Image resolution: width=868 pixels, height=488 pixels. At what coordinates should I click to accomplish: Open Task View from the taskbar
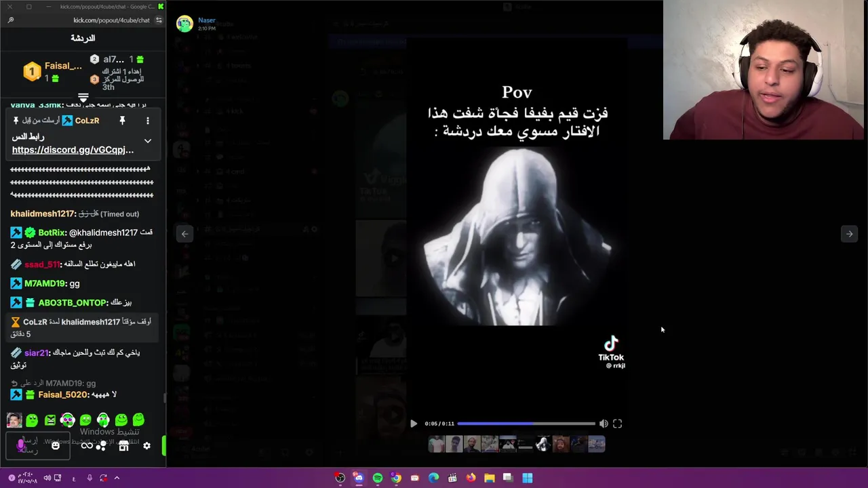click(x=507, y=478)
